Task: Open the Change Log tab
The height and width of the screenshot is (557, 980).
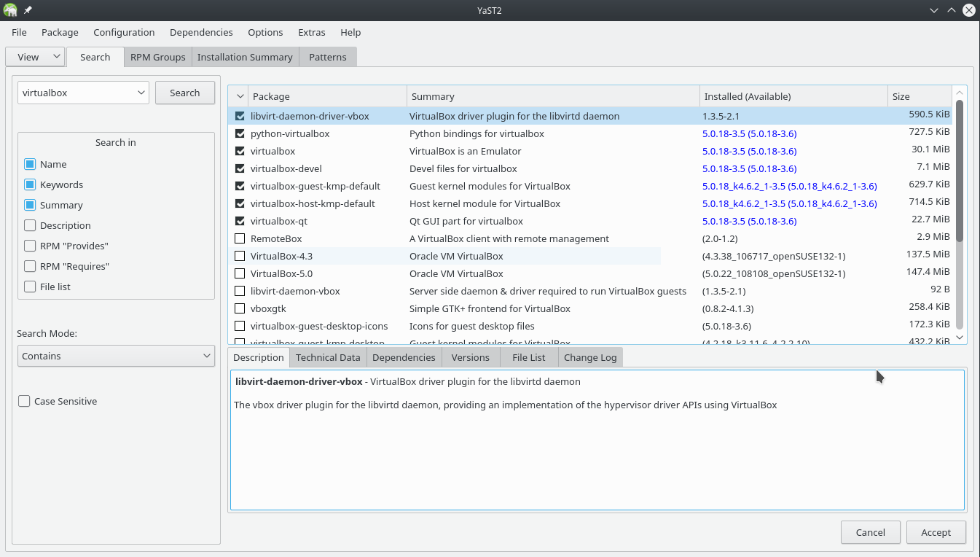Action: 590,357
